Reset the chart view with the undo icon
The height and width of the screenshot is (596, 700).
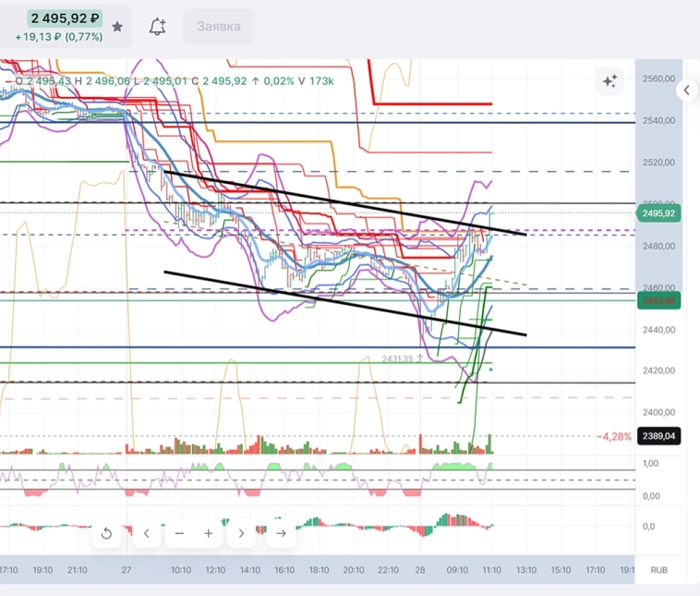click(106, 533)
